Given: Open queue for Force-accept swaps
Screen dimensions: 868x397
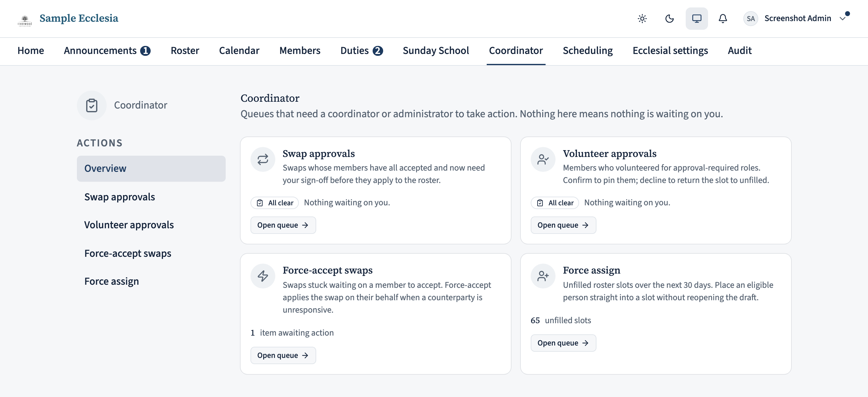Looking at the screenshot, I should [x=283, y=355].
